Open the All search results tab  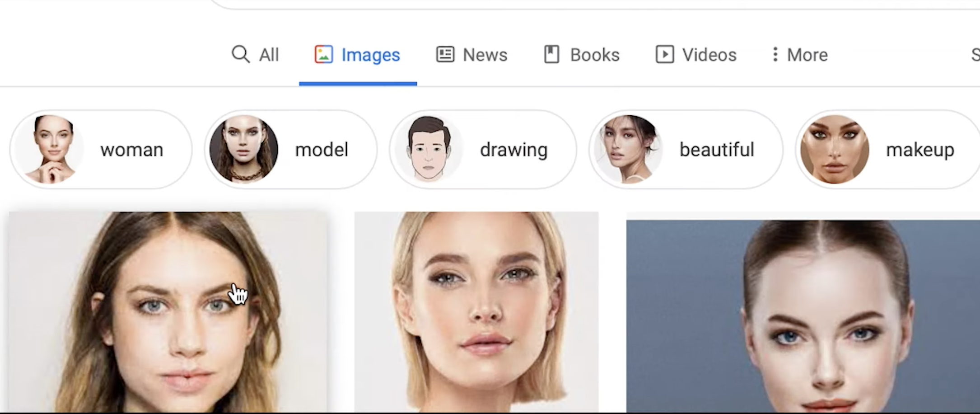255,55
